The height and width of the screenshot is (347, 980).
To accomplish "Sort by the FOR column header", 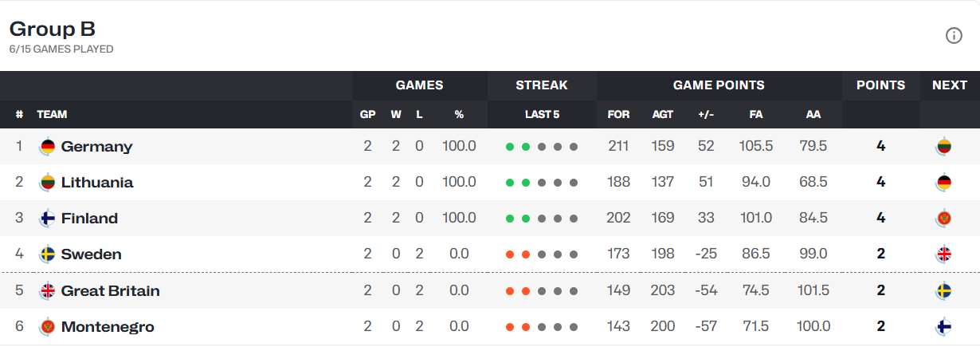I will (618, 114).
